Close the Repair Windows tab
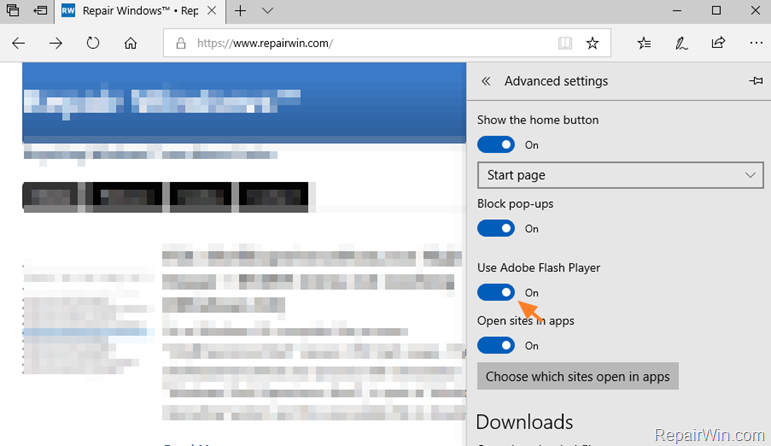Image resolution: width=771 pixels, height=446 pixels. point(211,10)
